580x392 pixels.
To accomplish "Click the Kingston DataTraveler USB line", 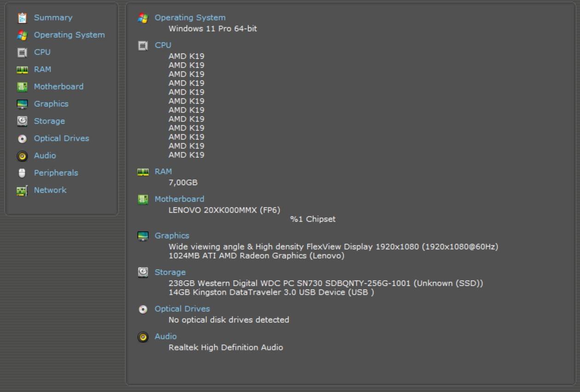I will (271, 292).
